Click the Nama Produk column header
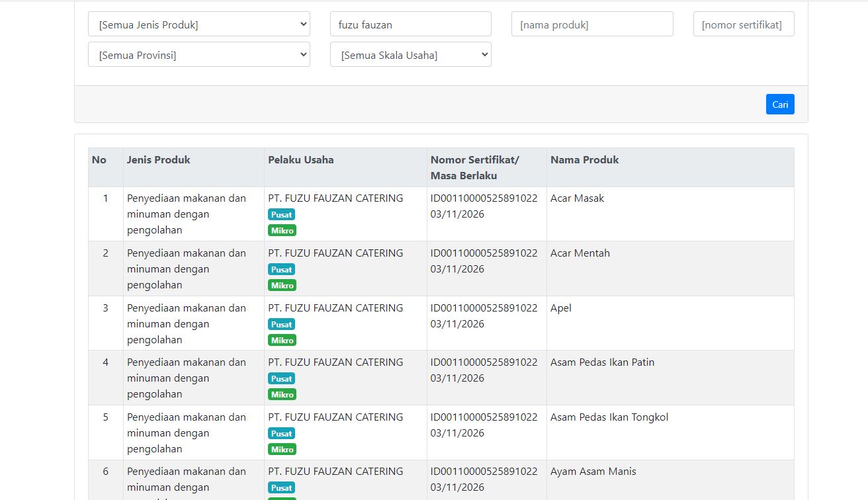 [x=584, y=160]
